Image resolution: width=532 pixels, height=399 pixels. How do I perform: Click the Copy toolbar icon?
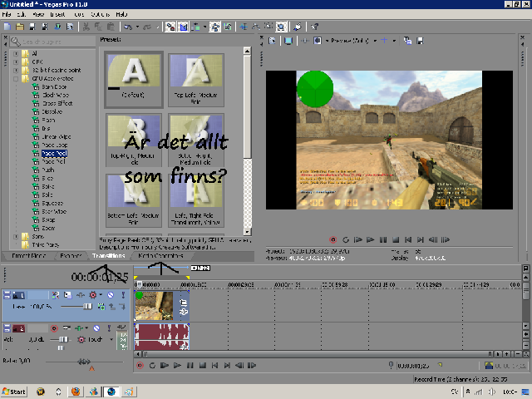[98, 27]
